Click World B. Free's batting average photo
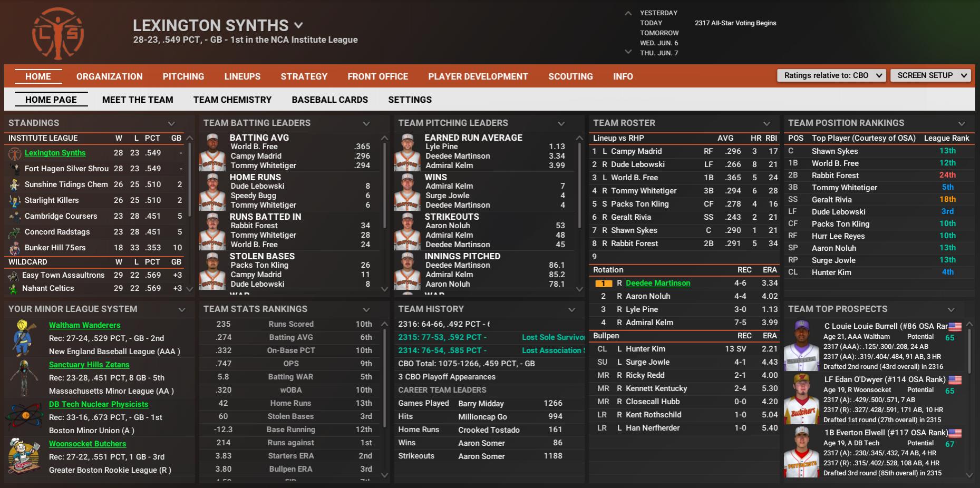 212,151
